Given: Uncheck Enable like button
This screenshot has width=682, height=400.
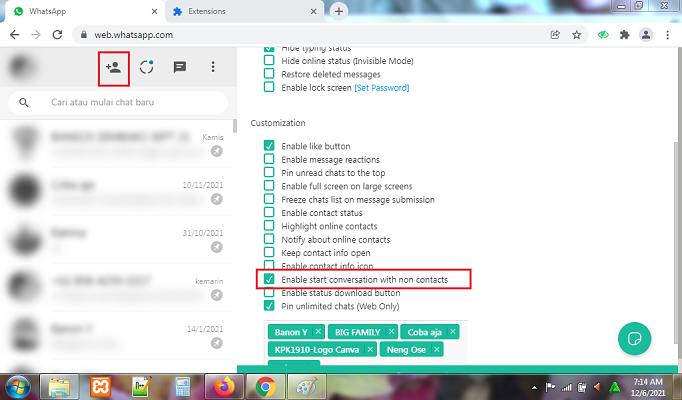Looking at the screenshot, I should tap(269, 145).
